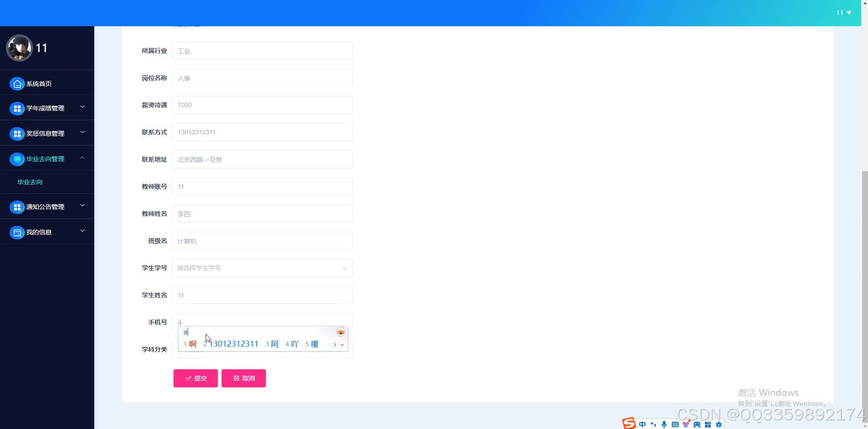Open 奖惩信息管理 menu item
This screenshot has height=429, width=868.
(x=47, y=133)
